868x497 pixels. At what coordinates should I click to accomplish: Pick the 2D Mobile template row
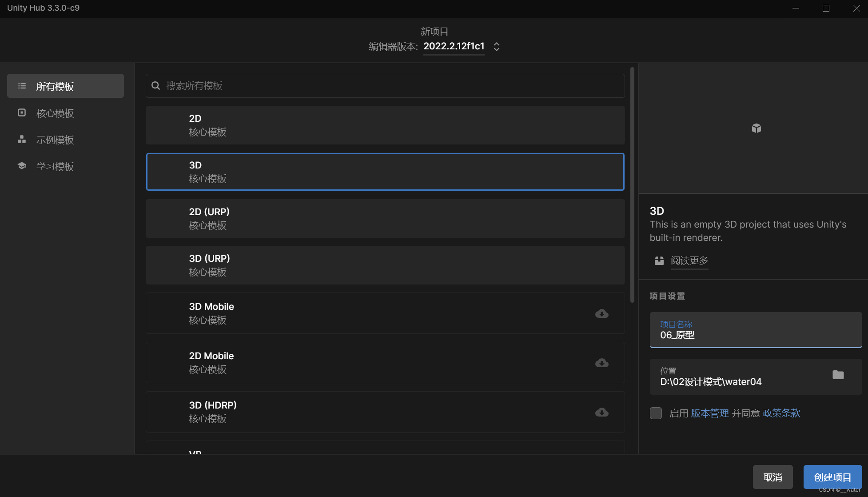[385, 362]
